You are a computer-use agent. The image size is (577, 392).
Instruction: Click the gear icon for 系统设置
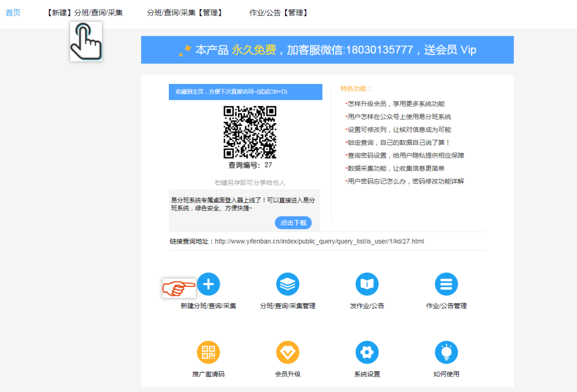click(x=367, y=352)
